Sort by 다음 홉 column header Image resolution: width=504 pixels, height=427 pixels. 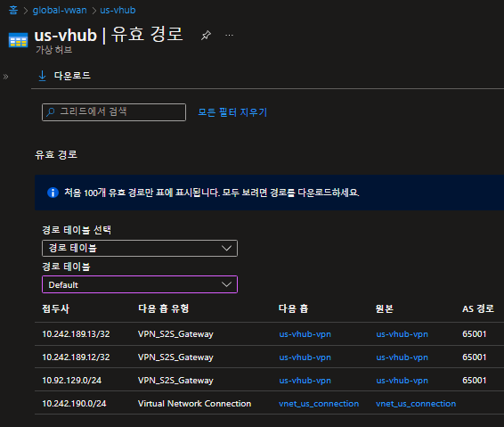point(293,309)
